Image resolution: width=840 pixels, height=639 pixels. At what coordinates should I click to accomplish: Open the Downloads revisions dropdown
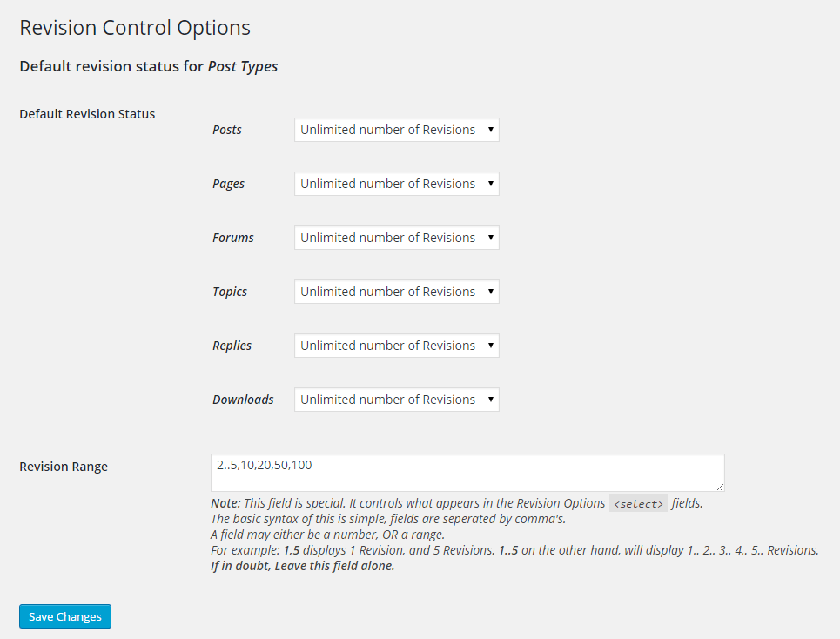[396, 400]
